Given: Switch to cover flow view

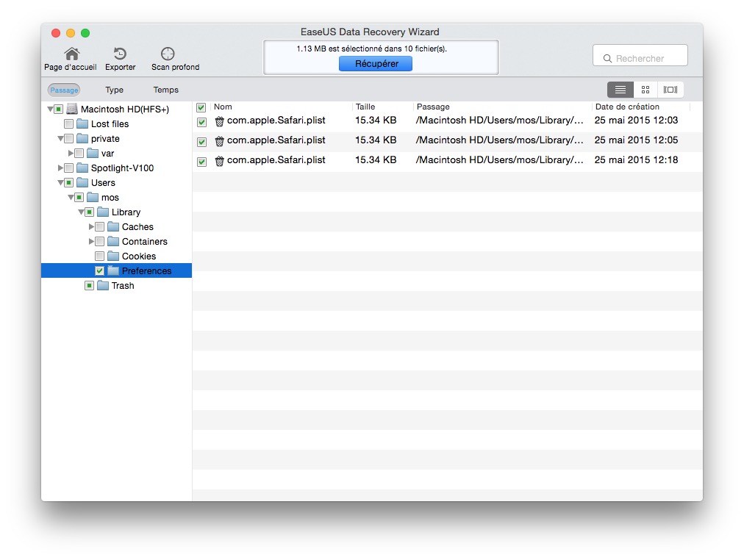Looking at the screenshot, I should (670, 90).
